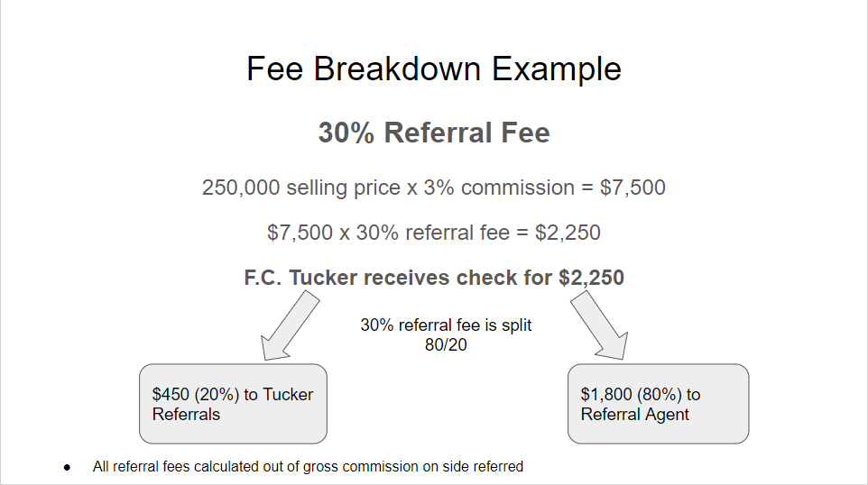
Task: Click the $7,500 x 30% referral fee line
Action: click(433, 233)
